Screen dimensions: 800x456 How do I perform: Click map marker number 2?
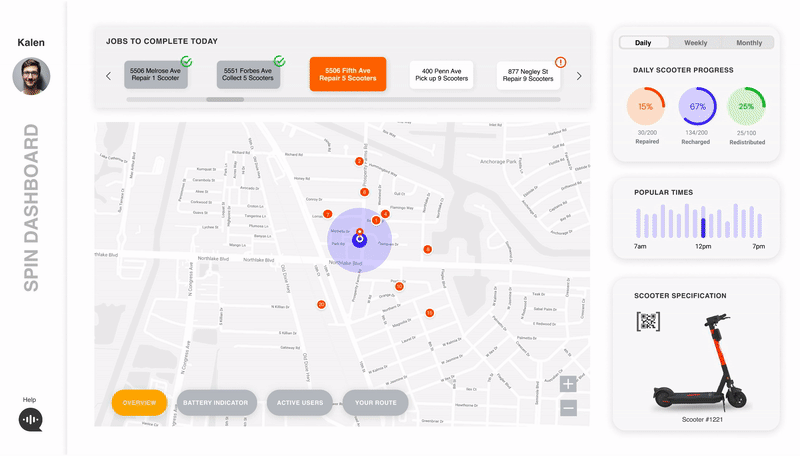359,161
